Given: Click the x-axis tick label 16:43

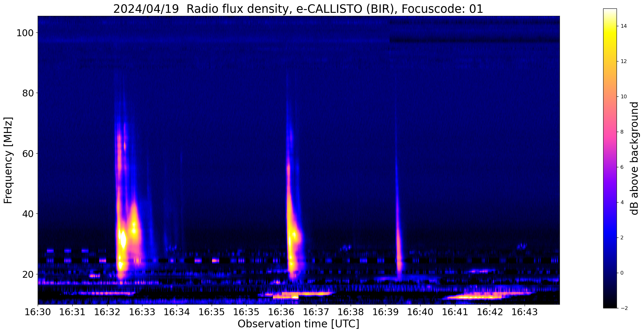Looking at the screenshot, I should pos(525,312).
